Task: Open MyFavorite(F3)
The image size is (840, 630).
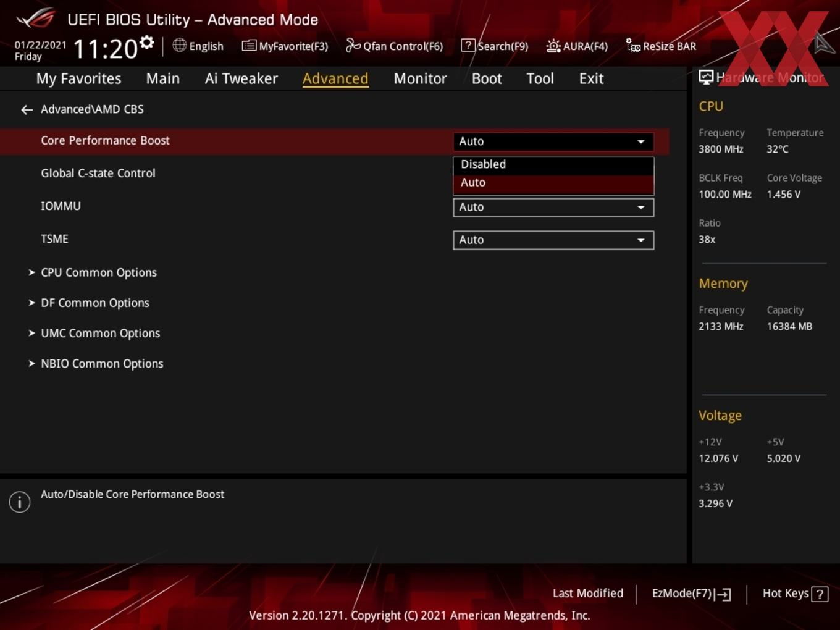Action: point(285,46)
